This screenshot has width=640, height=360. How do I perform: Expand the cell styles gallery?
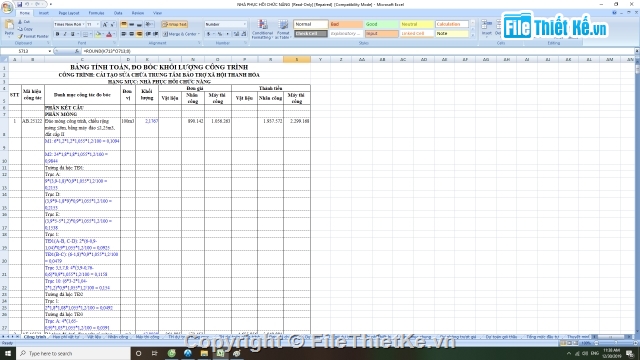coord(473,35)
